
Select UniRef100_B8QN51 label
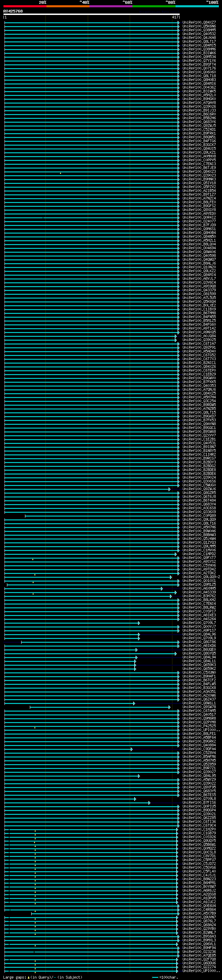199,137
